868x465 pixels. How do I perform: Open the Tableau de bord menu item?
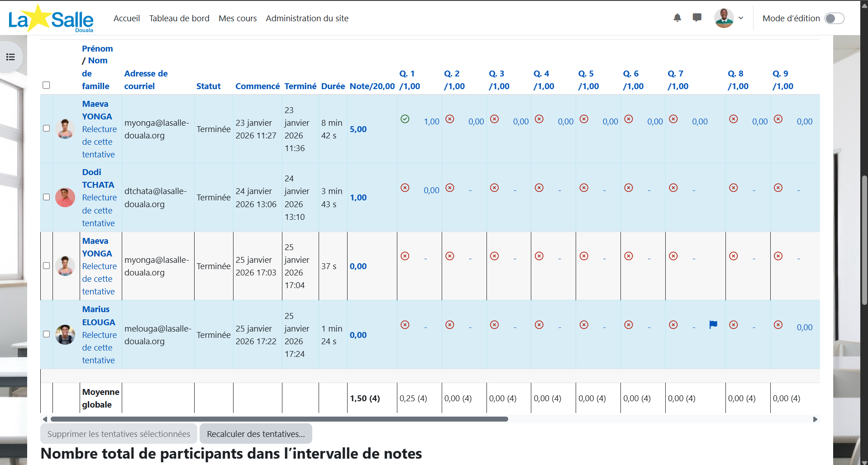pos(179,19)
